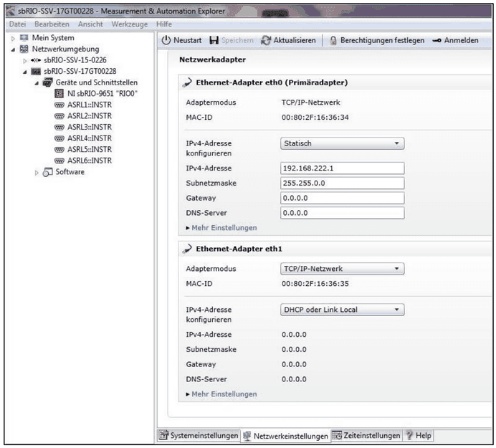Click eth0 MAC-ID value 00:80:2F:16:36:34
Screen dimensions: 496x448
click(315, 118)
